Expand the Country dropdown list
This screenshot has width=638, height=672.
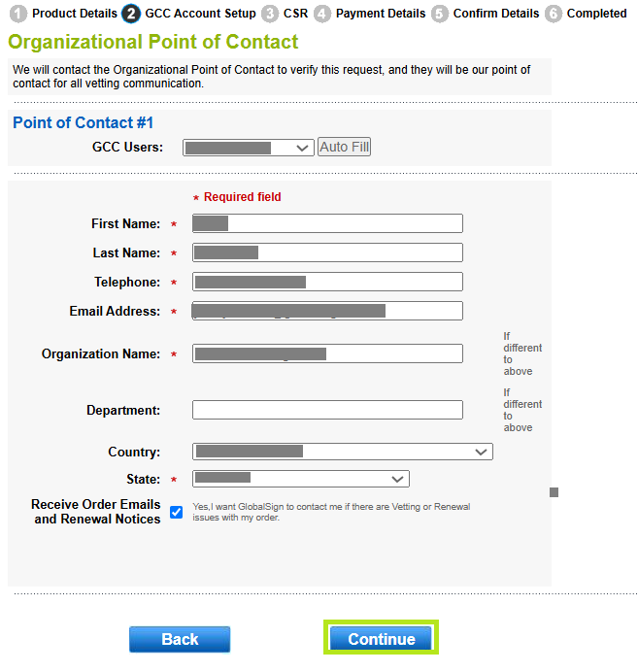[342, 452]
